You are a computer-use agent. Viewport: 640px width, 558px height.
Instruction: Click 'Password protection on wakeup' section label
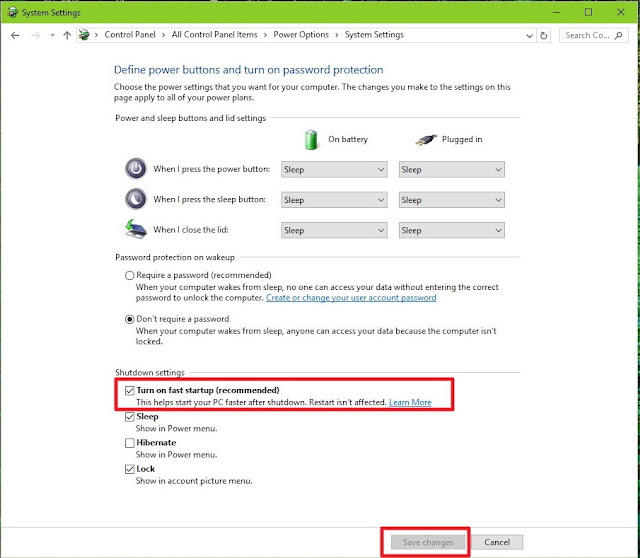(x=175, y=258)
